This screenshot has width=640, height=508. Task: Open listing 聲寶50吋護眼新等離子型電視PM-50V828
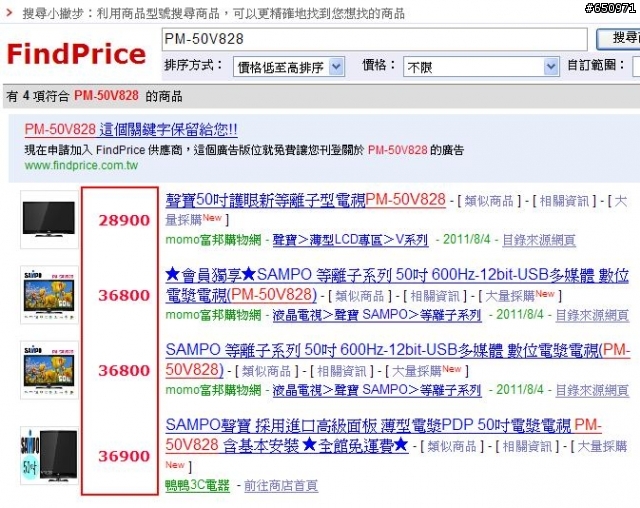[x=305, y=200]
